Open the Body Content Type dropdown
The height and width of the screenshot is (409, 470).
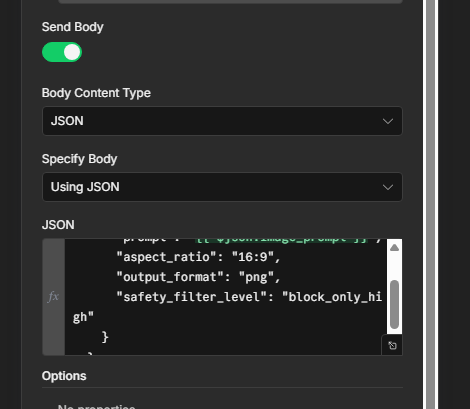pos(222,121)
